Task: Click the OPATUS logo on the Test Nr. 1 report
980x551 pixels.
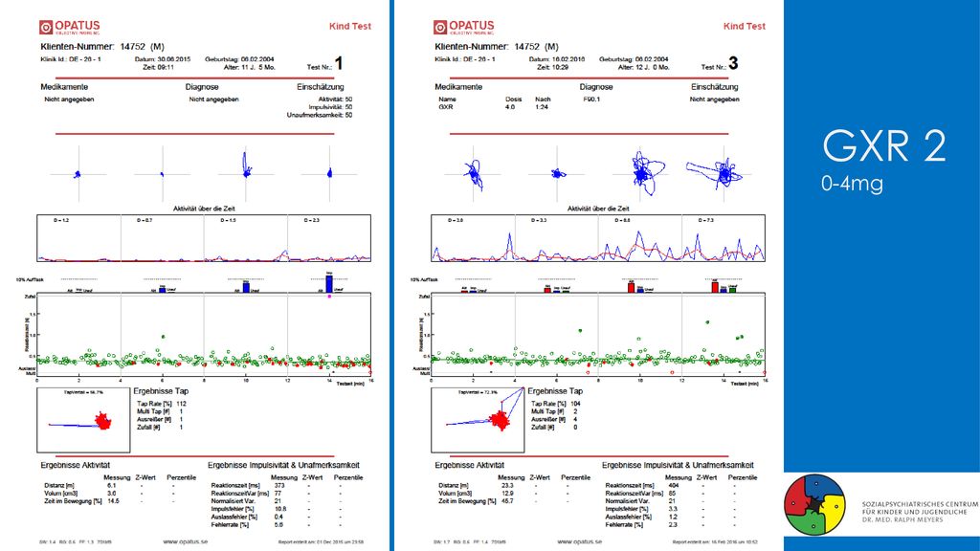Action: click(69, 27)
